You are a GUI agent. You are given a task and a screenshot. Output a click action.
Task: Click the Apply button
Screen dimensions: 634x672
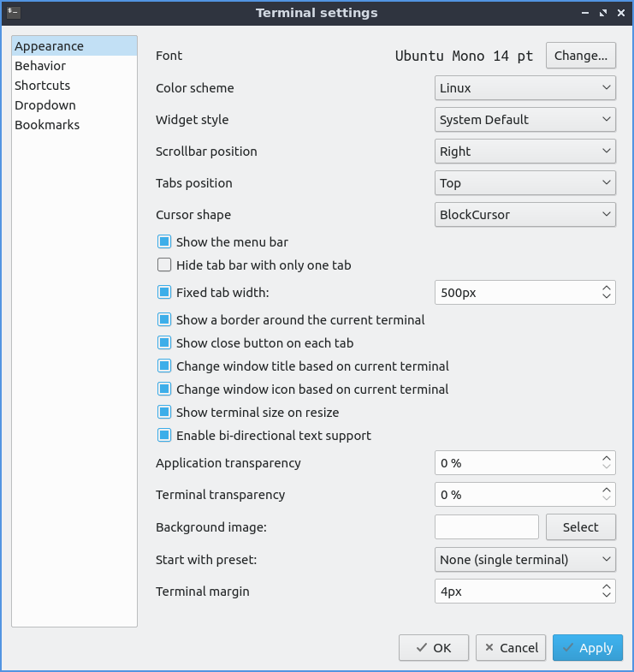(x=587, y=648)
